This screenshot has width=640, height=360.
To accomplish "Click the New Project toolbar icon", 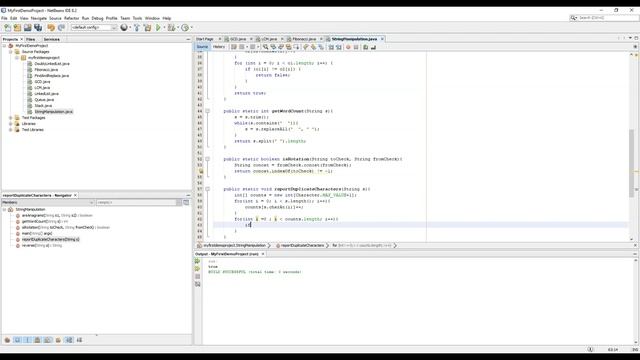I will coord(17,27).
